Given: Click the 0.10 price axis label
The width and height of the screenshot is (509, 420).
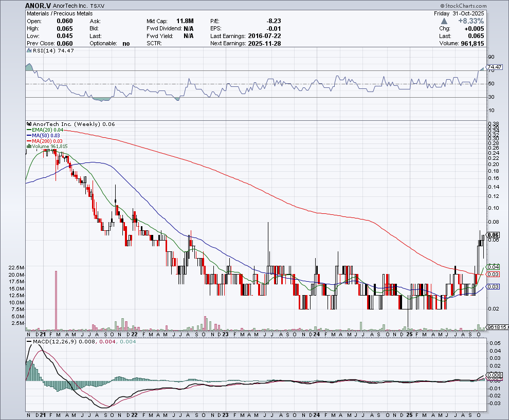Looking at the screenshot, I should pos(494,208).
